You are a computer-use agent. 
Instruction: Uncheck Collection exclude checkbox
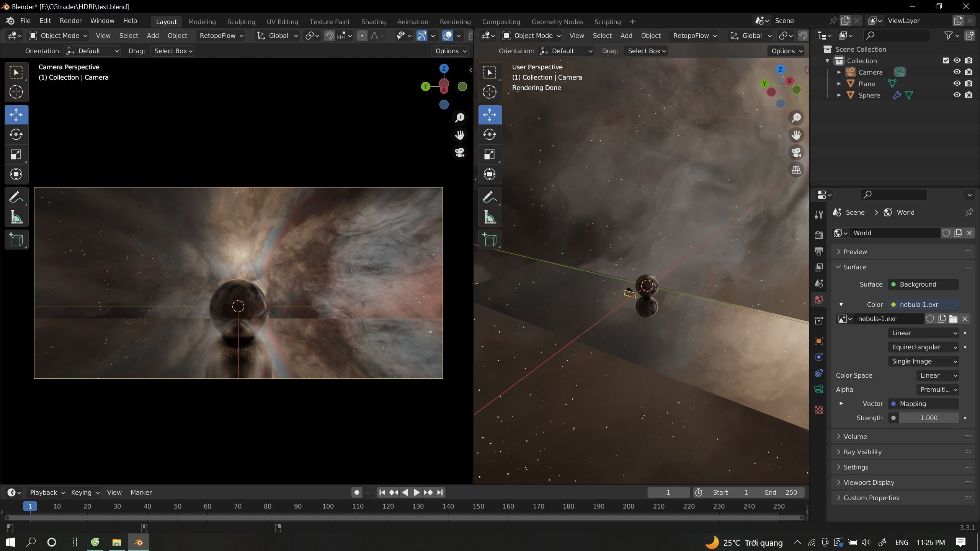(946, 60)
